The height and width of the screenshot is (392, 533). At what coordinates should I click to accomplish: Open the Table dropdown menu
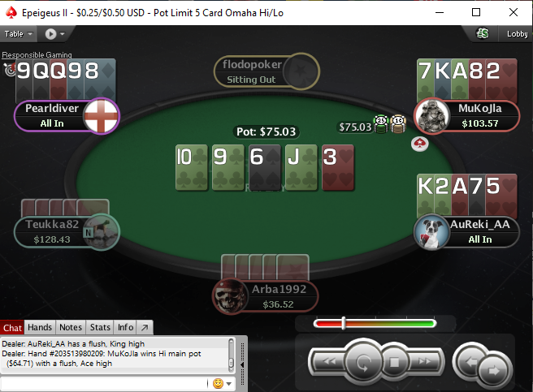pyautogui.click(x=18, y=33)
